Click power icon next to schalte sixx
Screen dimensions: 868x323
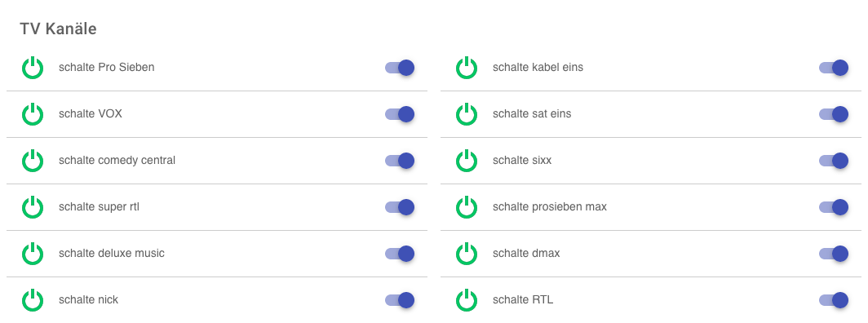point(467,161)
